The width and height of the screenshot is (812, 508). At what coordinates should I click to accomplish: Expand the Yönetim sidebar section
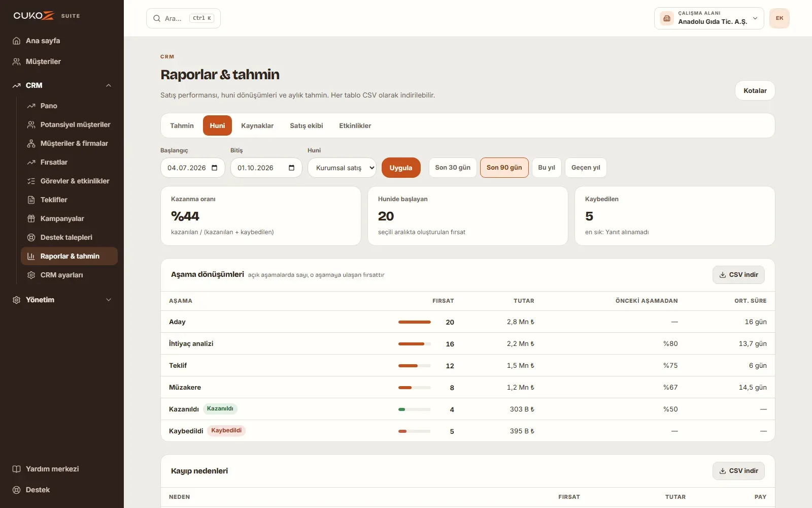pyautogui.click(x=109, y=300)
